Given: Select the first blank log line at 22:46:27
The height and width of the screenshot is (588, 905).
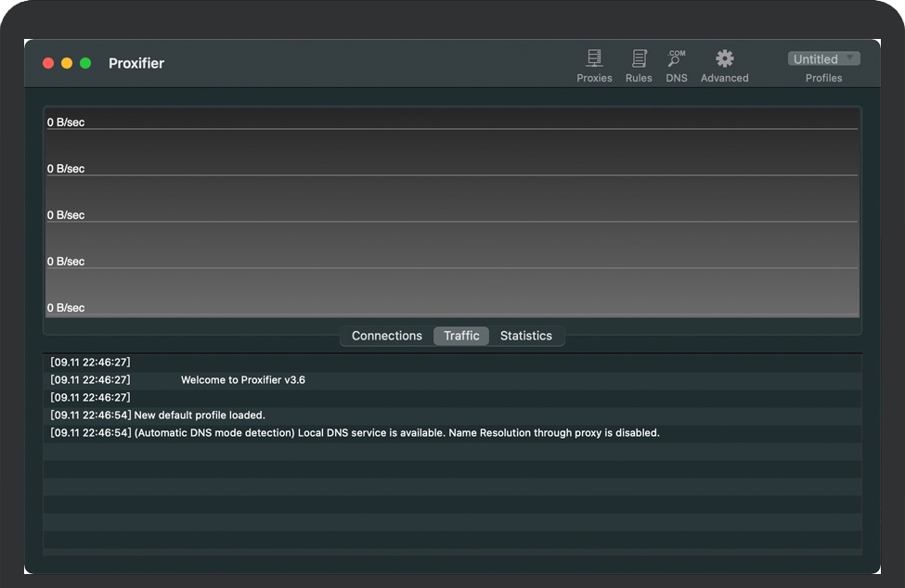Looking at the screenshot, I should tap(91, 363).
